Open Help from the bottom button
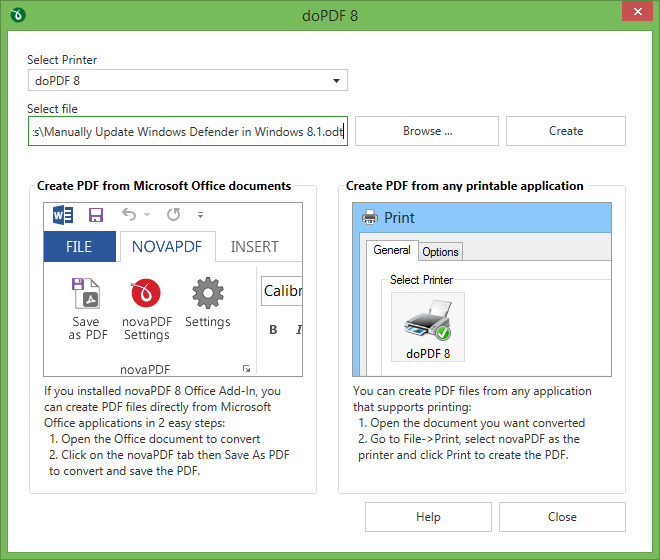660x560 pixels. tap(427, 517)
